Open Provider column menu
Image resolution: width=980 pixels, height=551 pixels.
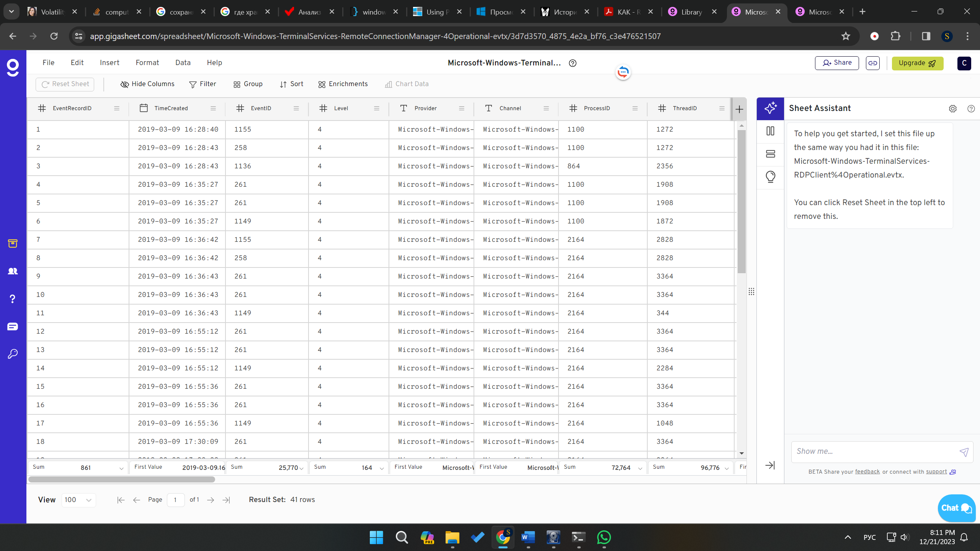462,109
